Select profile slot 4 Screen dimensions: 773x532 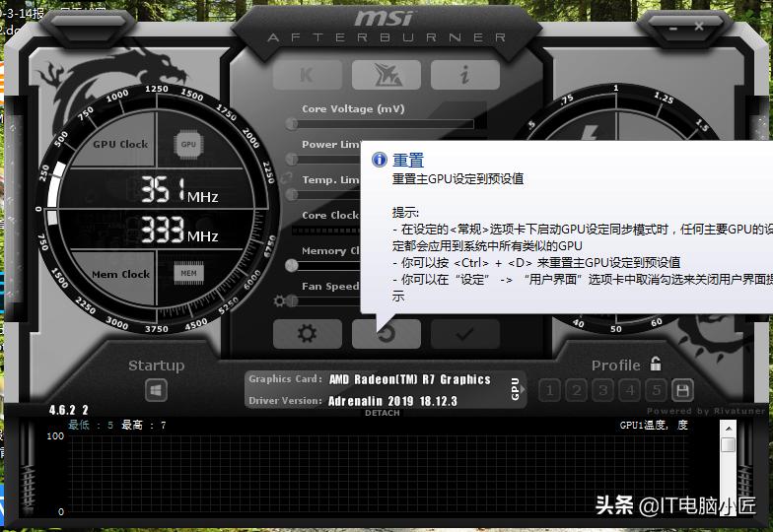click(x=629, y=390)
